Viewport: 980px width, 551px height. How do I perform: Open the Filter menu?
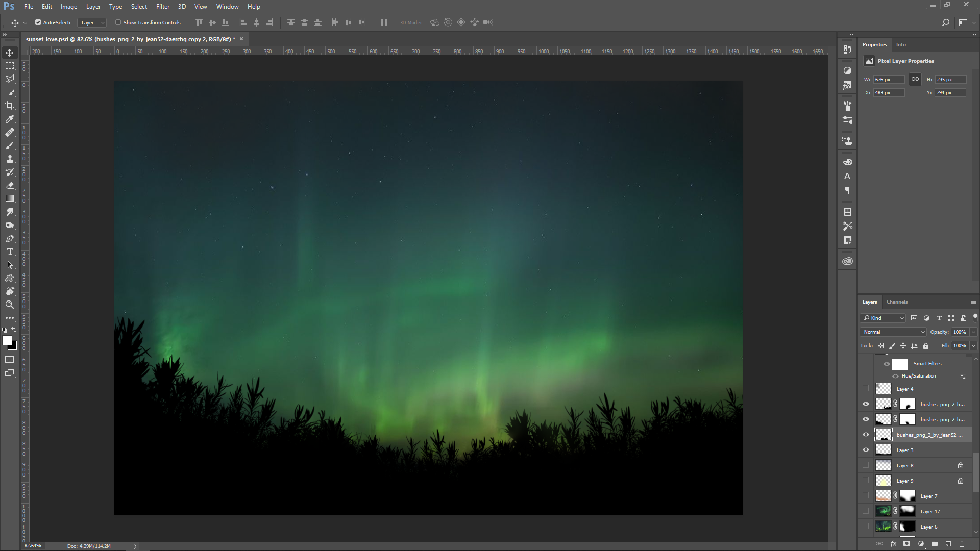[x=163, y=6]
